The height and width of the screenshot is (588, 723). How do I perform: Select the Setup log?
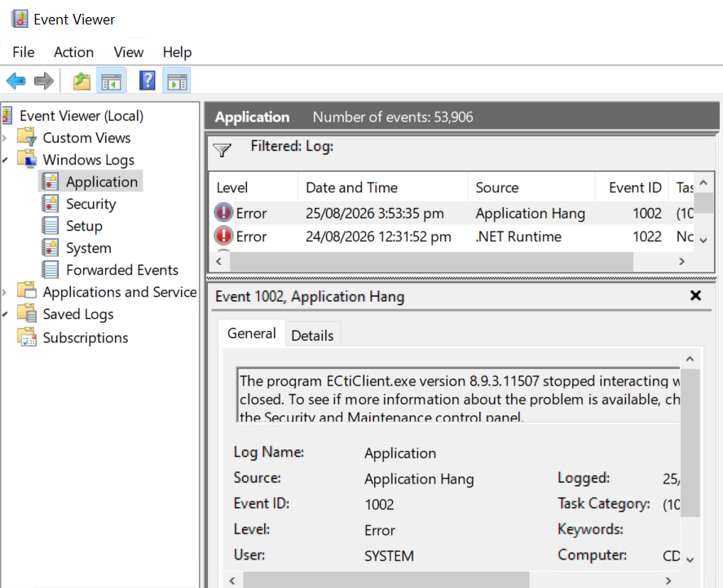coord(84,226)
